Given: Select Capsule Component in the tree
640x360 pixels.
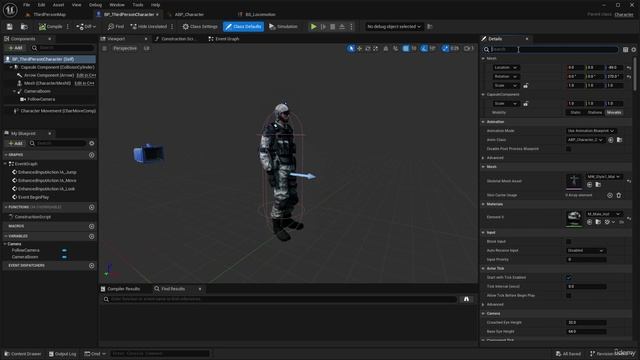Looking at the screenshot, I should click(57, 67).
